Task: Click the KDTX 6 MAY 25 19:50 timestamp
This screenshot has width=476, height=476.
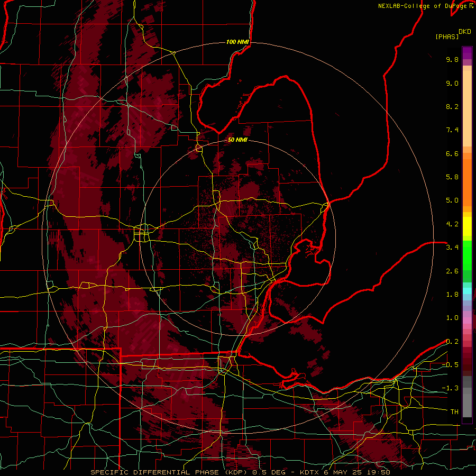Action: [345, 472]
